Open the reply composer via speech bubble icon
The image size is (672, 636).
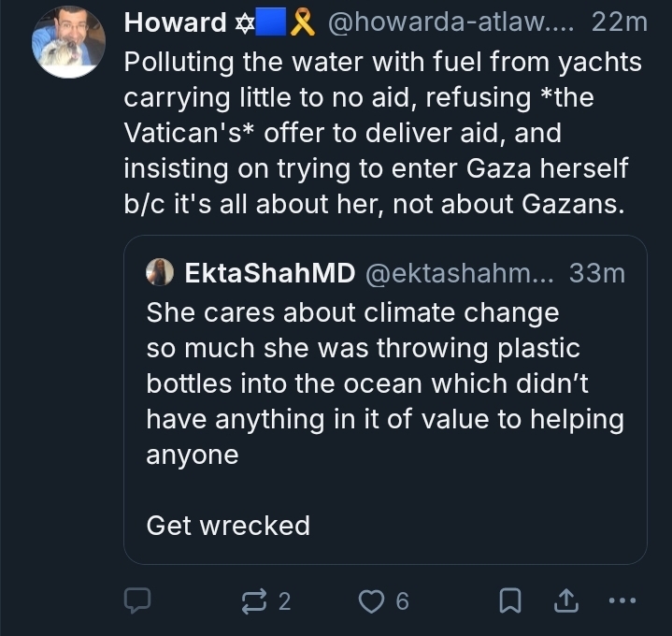click(138, 601)
